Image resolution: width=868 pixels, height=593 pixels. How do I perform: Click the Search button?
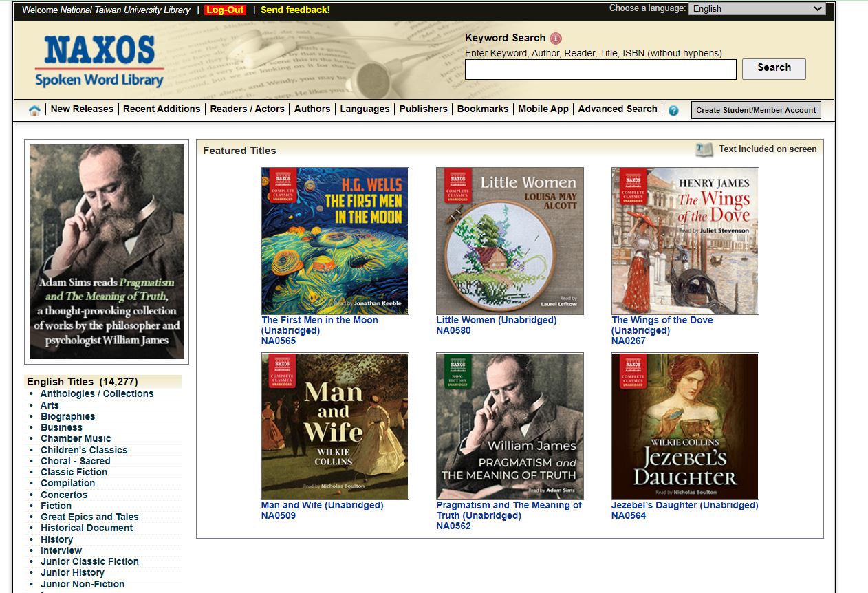tap(774, 69)
